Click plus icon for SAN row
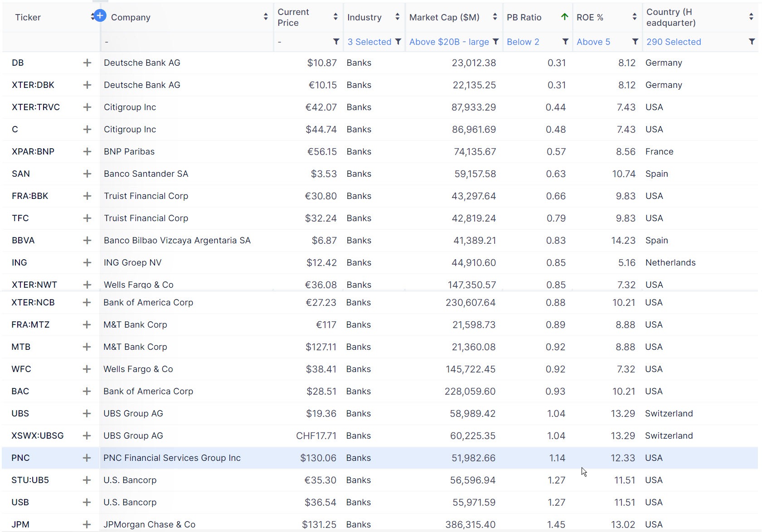 point(87,174)
